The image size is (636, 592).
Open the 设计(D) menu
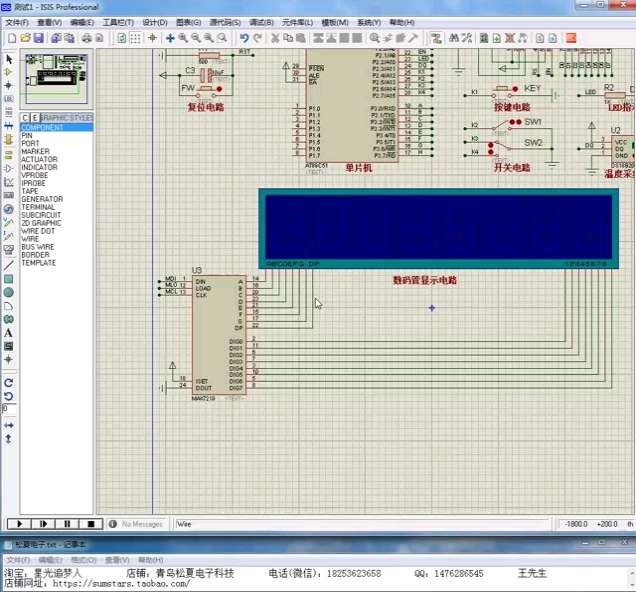[x=155, y=22]
